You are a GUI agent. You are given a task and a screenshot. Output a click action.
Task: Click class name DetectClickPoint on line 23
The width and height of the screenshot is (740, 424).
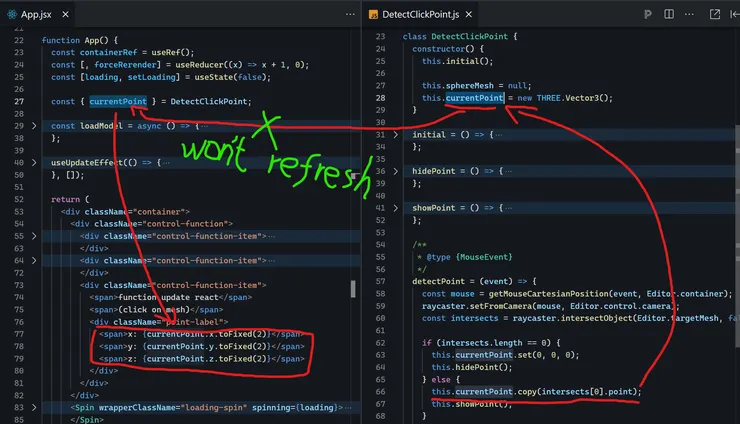tap(470, 36)
